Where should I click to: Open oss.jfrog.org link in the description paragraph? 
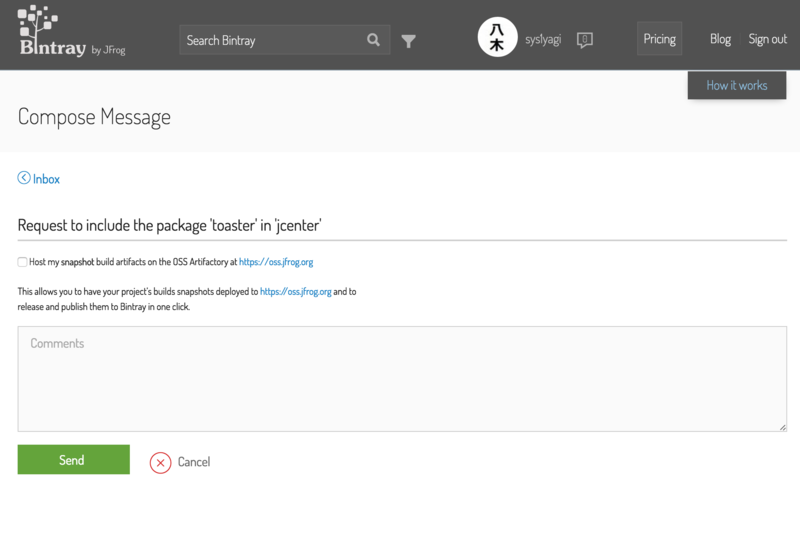click(295, 292)
